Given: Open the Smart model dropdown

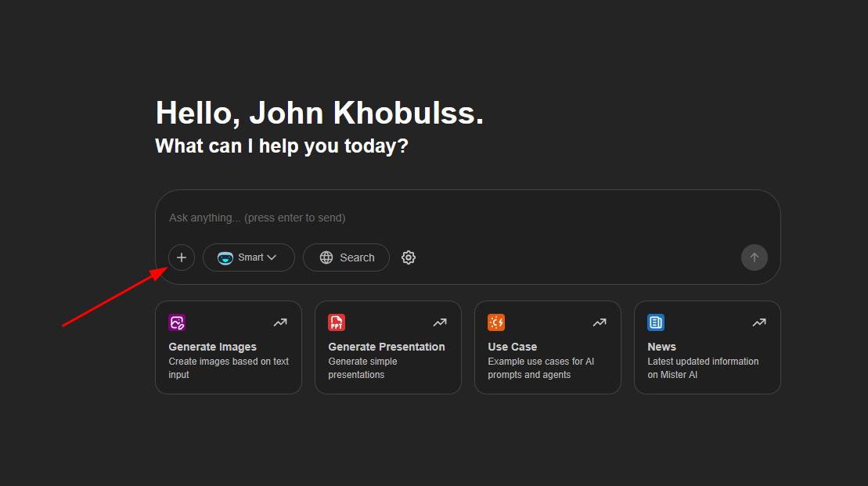Looking at the screenshot, I should click(x=249, y=257).
